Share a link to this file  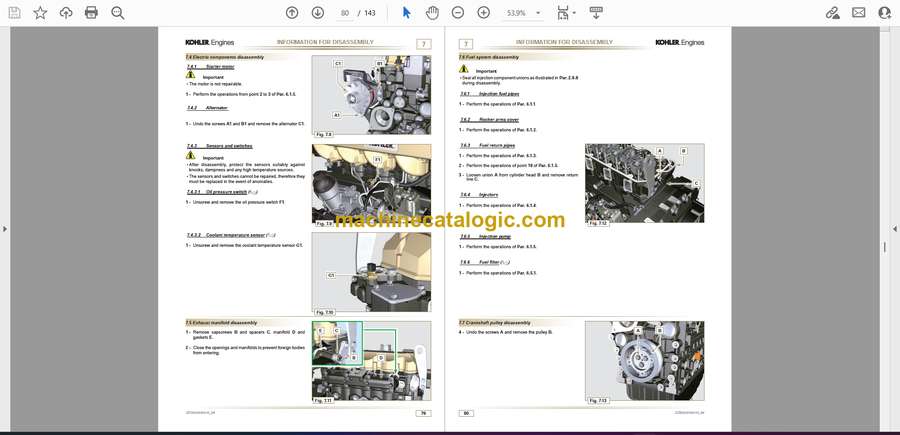coord(832,13)
